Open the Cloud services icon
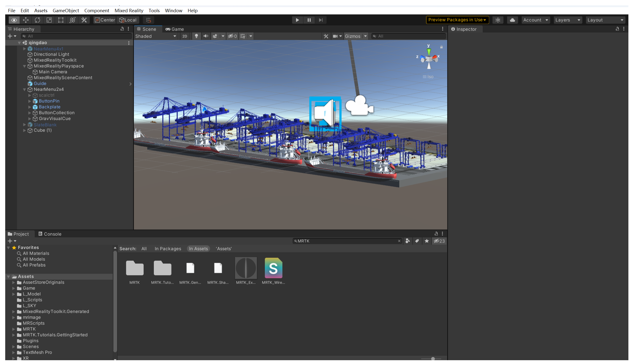633x364 pixels. point(512,20)
